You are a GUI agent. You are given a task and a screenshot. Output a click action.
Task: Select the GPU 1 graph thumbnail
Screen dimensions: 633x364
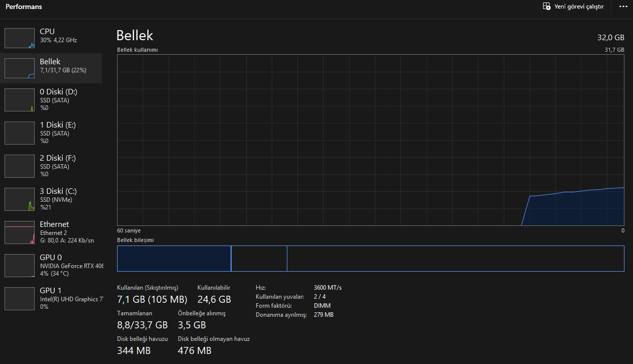pyautogui.click(x=20, y=299)
